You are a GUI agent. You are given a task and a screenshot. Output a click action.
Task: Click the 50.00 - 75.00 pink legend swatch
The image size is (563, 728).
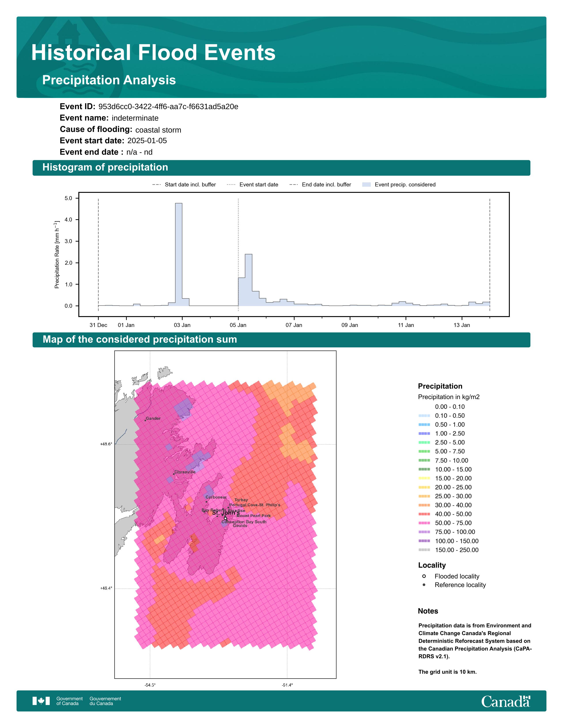pyautogui.click(x=424, y=523)
